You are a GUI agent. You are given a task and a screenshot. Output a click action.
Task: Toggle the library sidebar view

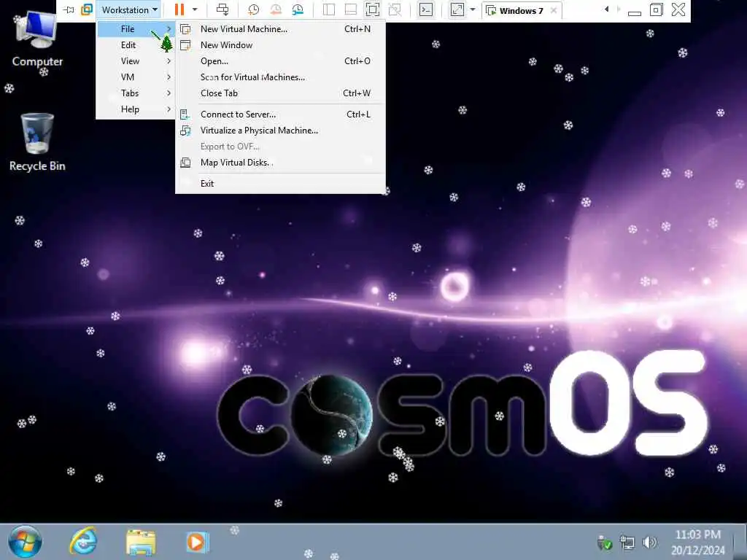point(329,9)
